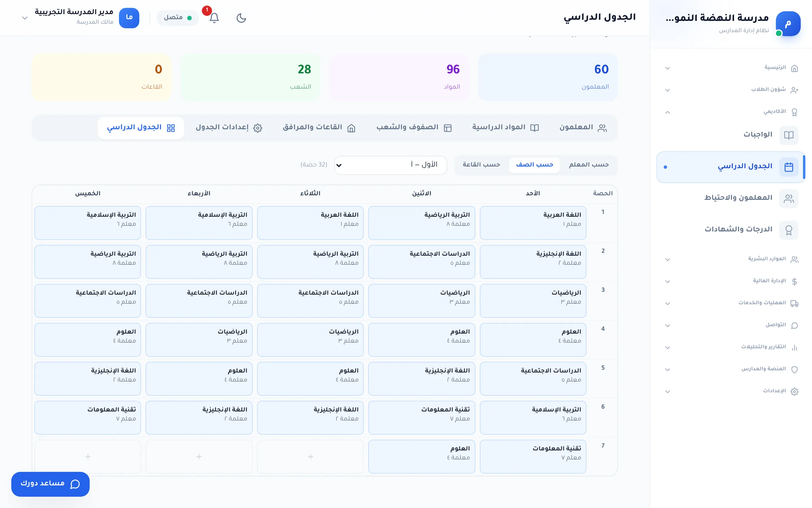Click user-plus icon next to شؤون الطلاب
The width and height of the screenshot is (812, 508).
tap(794, 90)
